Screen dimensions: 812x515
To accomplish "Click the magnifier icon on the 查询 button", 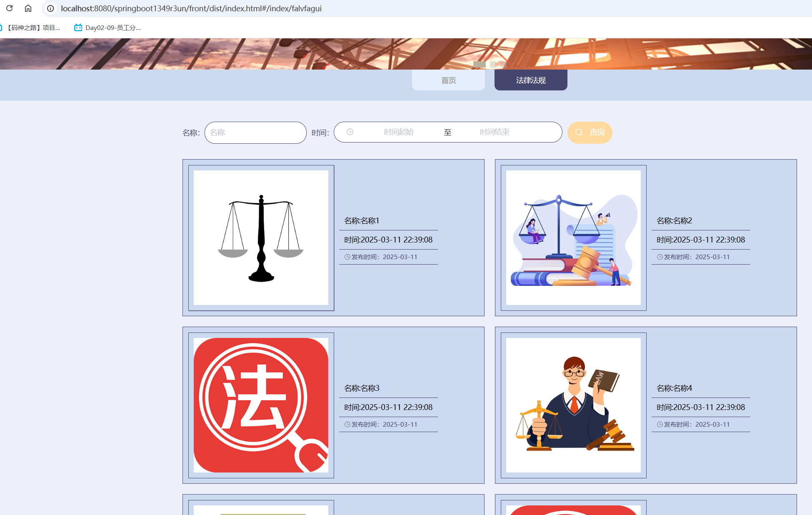I will (579, 132).
